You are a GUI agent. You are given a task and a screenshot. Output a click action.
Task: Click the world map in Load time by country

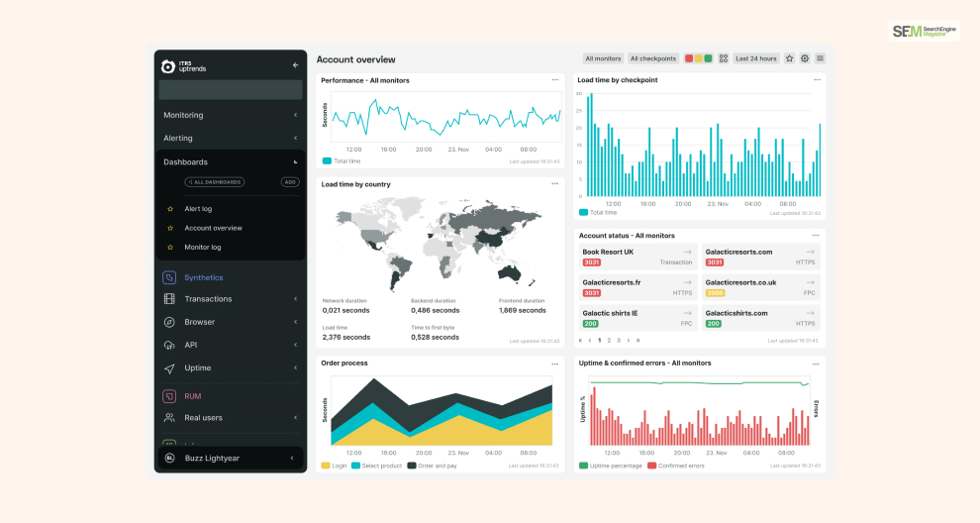pyautogui.click(x=439, y=243)
